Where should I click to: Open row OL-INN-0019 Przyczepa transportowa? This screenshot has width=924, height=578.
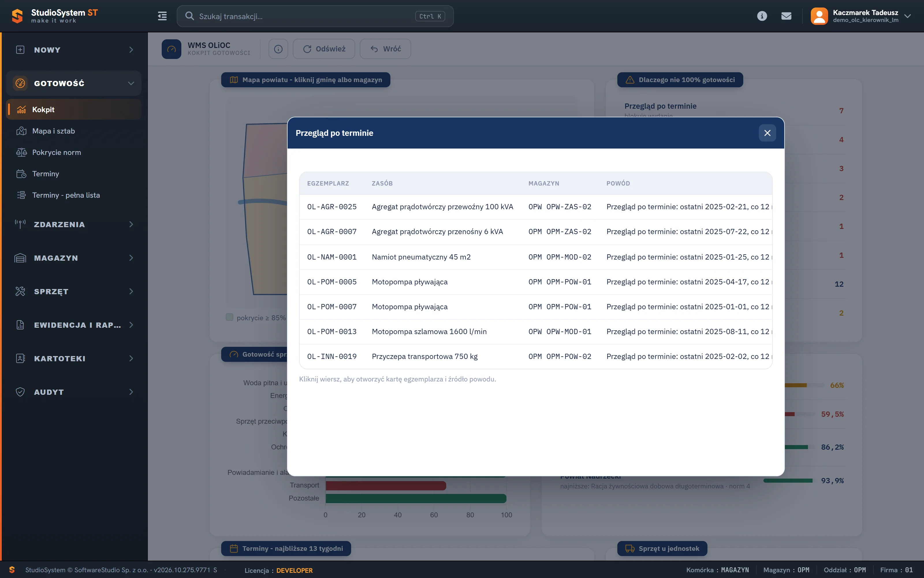(536, 356)
